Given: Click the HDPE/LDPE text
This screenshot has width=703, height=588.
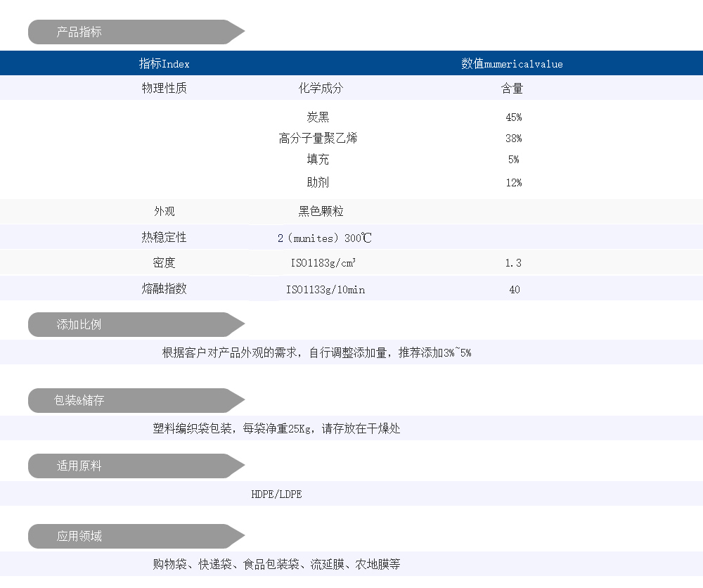Looking at the screenshot, I should 276,494.
